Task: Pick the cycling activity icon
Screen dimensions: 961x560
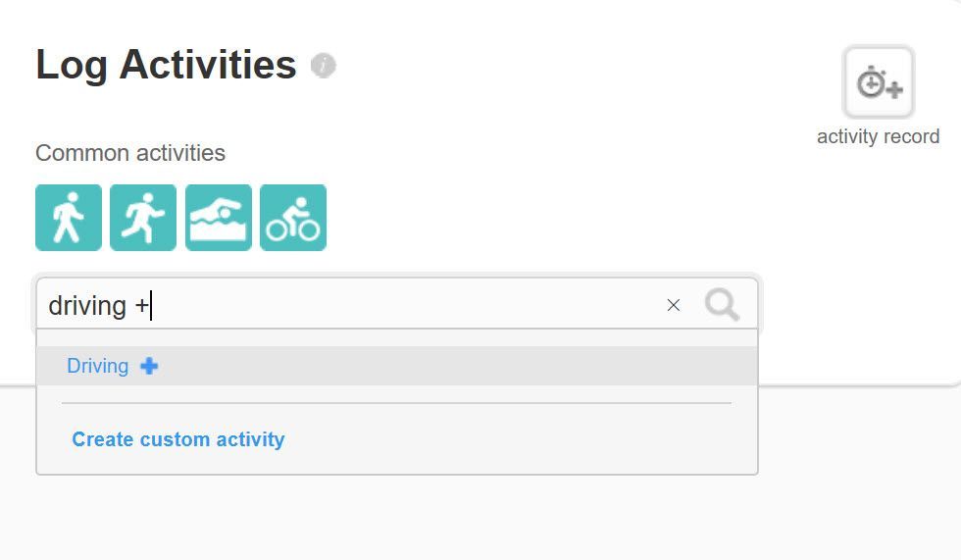Action: pyautogui.click(x=293, y=218)
